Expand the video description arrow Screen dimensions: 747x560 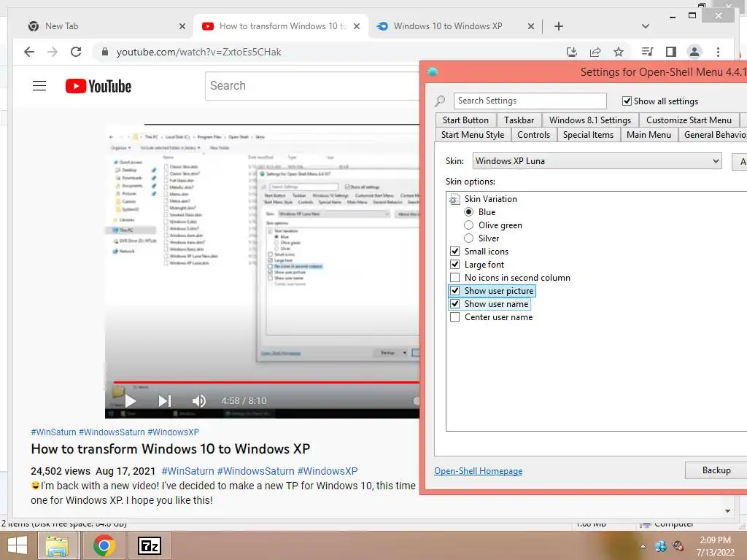click(x=727, y=511)
